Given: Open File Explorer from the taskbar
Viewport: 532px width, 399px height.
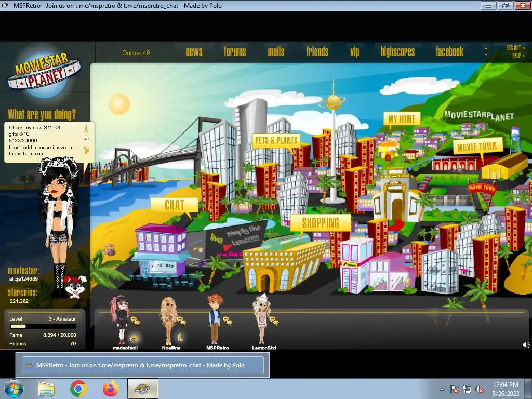Looking at the screenshot, I should [x=46, y=389].
